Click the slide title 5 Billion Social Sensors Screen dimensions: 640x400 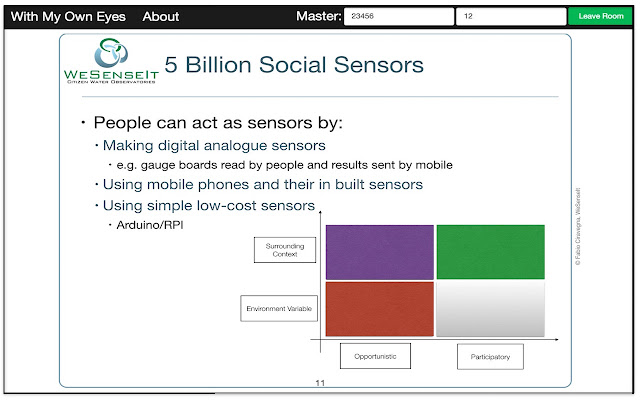point(294,64)
